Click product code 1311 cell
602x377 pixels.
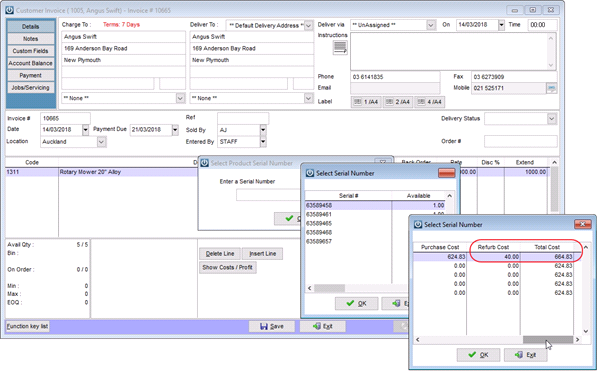pyautogui.click(x=32, y=172)
